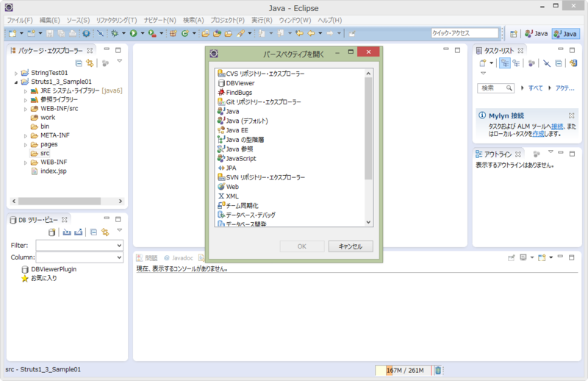Click the 作成 link in Mylyn panel
Screen dimensions: 588x381
tap(538, 134)
